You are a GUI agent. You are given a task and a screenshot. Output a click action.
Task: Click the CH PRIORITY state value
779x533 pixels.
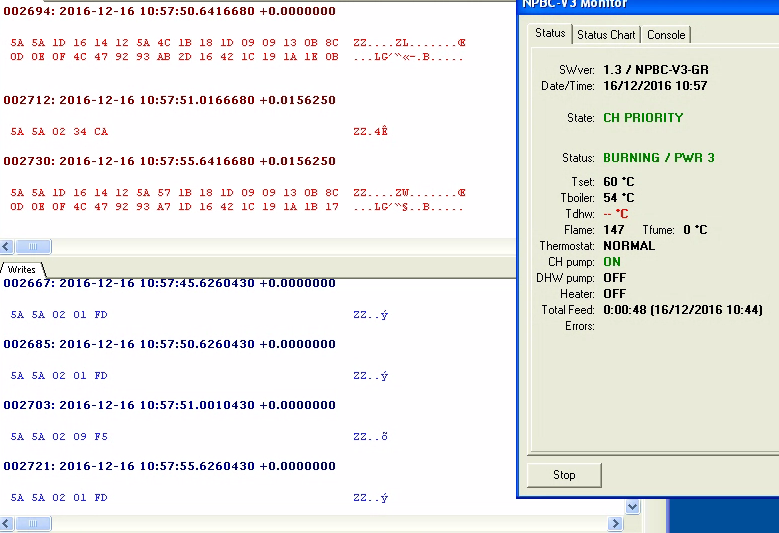(643, 118)
